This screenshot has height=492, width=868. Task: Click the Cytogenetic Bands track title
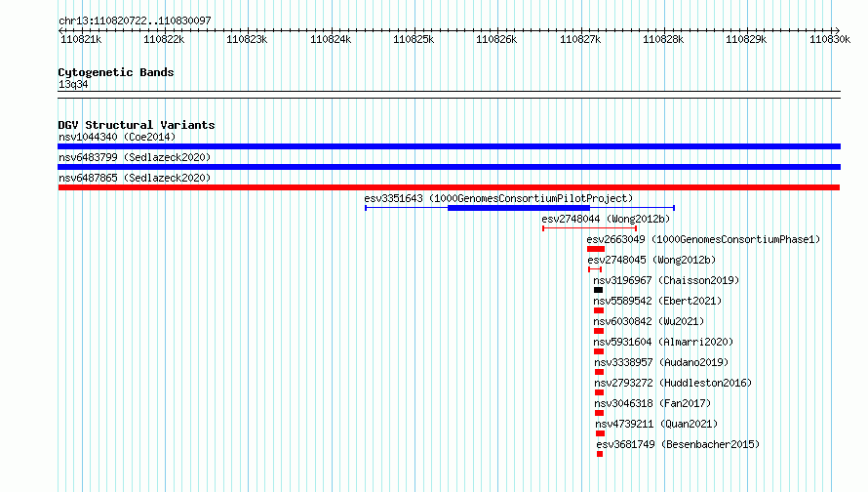(116, 72)
